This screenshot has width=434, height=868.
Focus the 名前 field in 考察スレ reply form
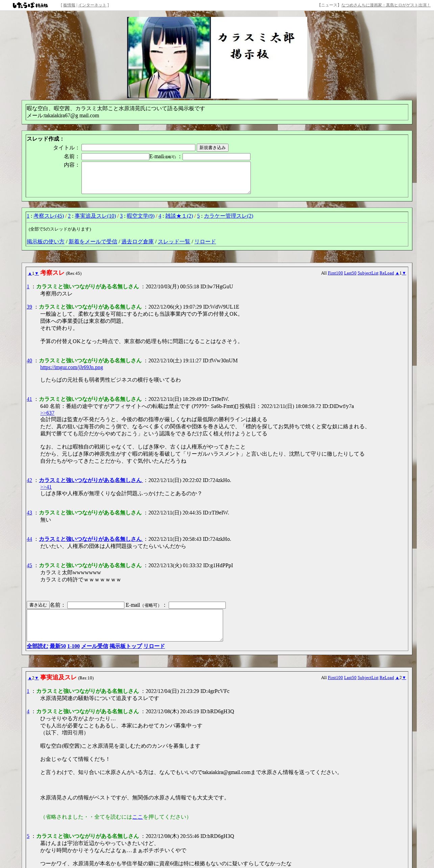click(96, 605)
